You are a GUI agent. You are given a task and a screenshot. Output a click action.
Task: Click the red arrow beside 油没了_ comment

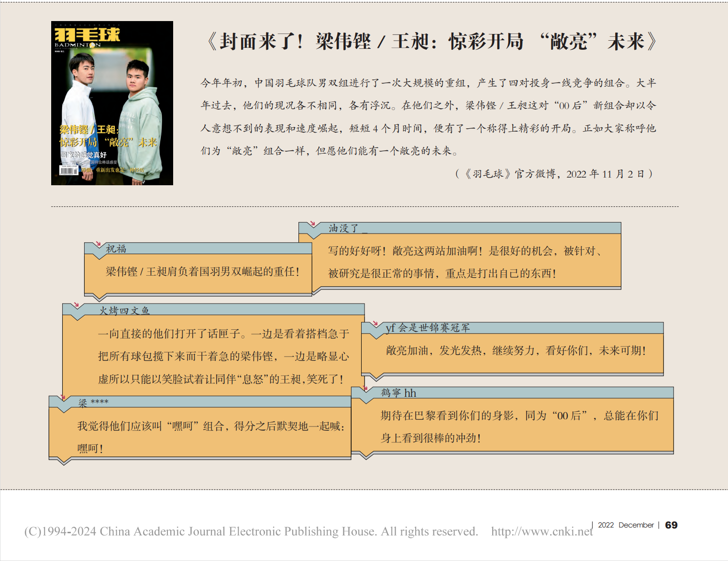312,224
